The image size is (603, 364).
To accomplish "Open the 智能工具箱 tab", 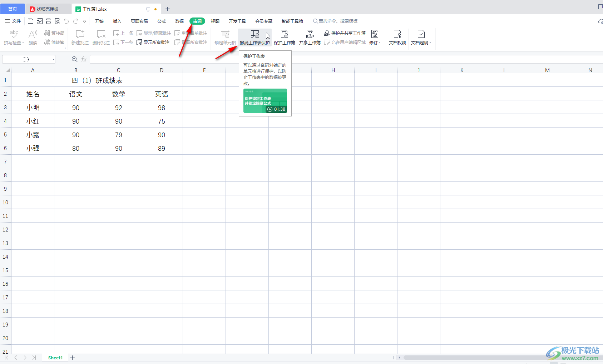I will click(x=292, y=21).
